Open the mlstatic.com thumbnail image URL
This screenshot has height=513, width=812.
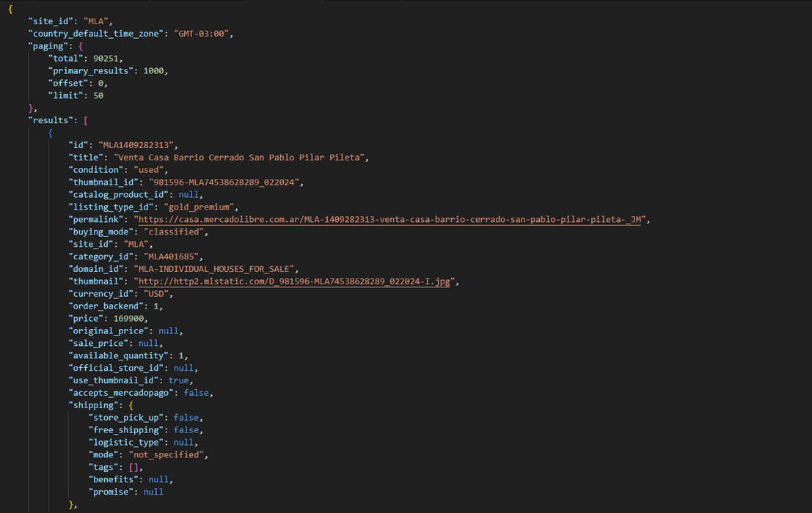[x=296, y=281]
